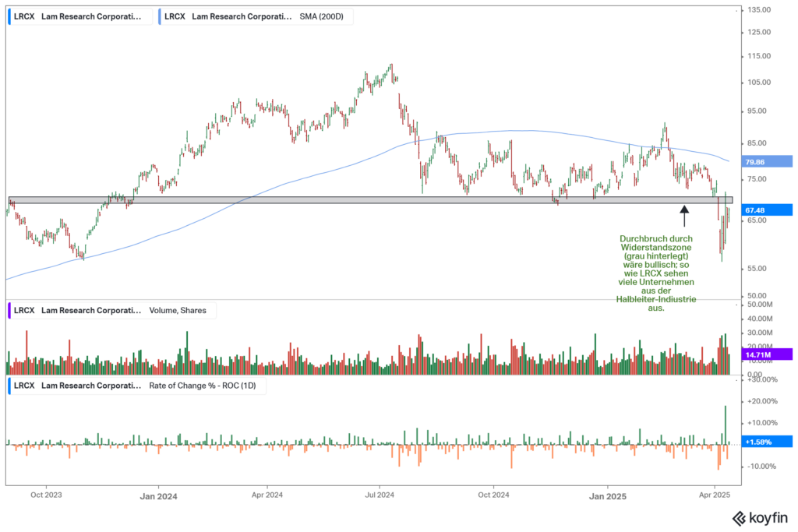Click the 105.00 price axis label
Screen dimensions: 798x532
coord(759,83)
